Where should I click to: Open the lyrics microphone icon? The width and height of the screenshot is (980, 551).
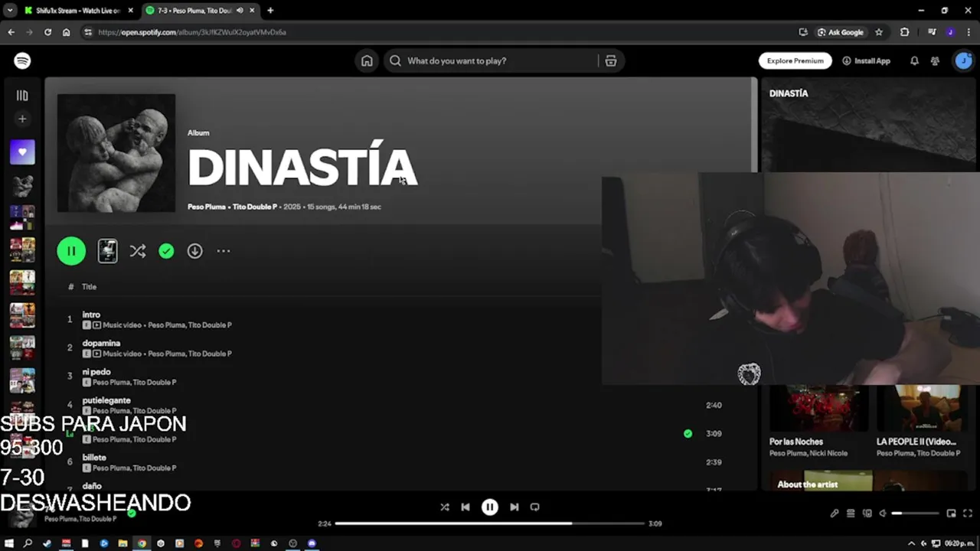pyautogui.click(x=835, y=514)
